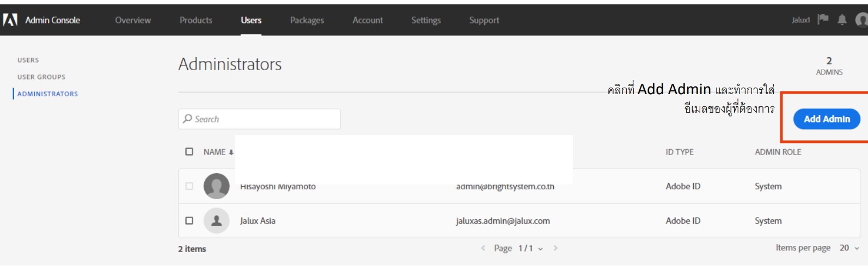This screenshot has width=868, height=271.
Task: Click the 2 ADMINS counter
Action: point(829,66)
